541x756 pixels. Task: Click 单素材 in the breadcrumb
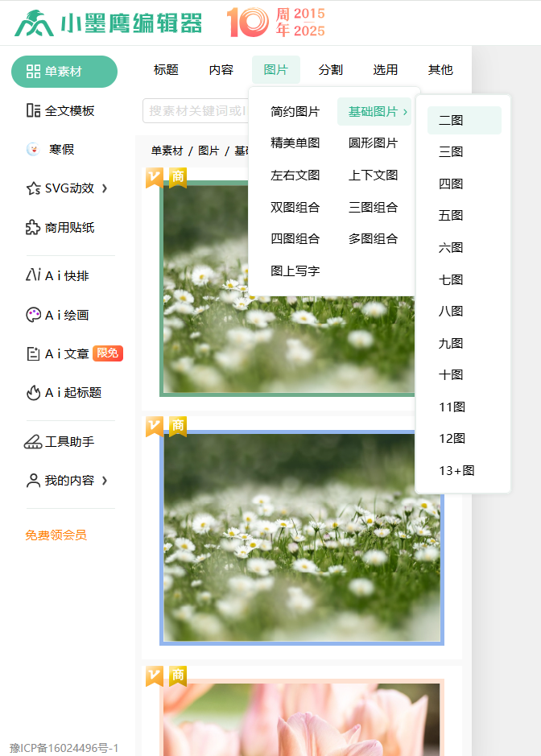click(x=167, y=151)
